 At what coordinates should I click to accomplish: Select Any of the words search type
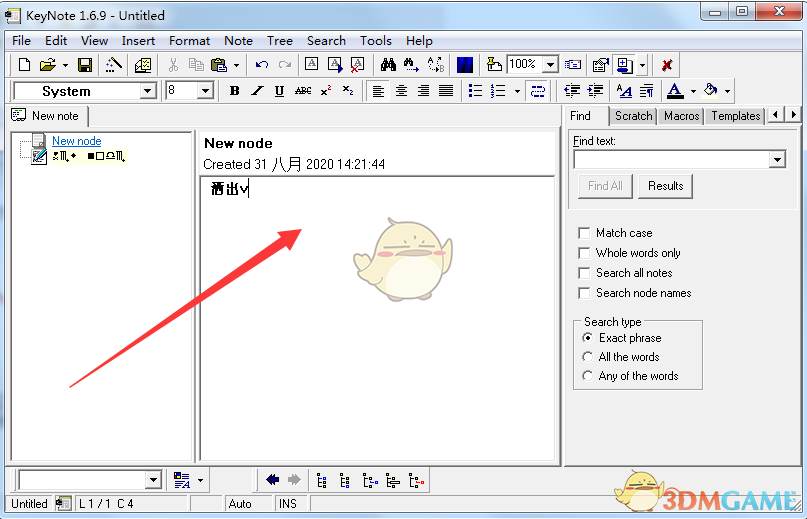tap(587, 376)
